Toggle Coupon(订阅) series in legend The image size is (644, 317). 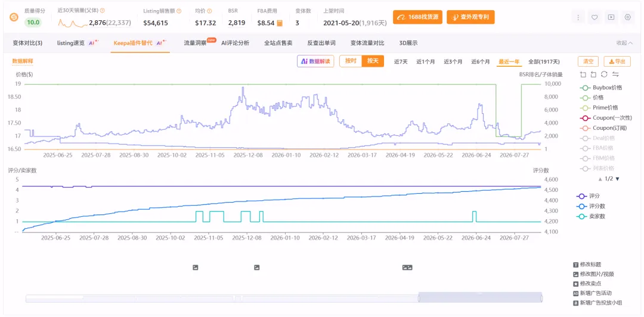click(603, 128)
